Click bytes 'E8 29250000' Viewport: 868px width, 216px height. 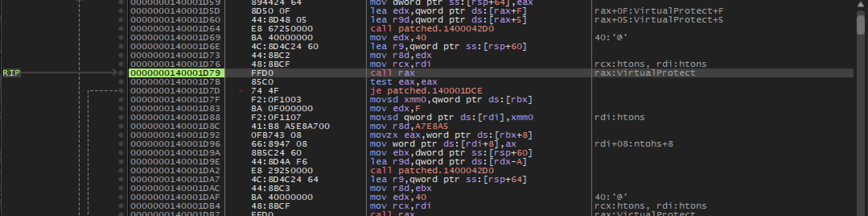click(282, 170)
